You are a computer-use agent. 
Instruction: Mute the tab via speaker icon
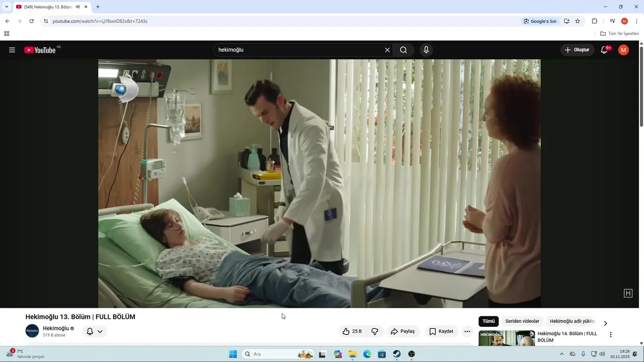77,7
